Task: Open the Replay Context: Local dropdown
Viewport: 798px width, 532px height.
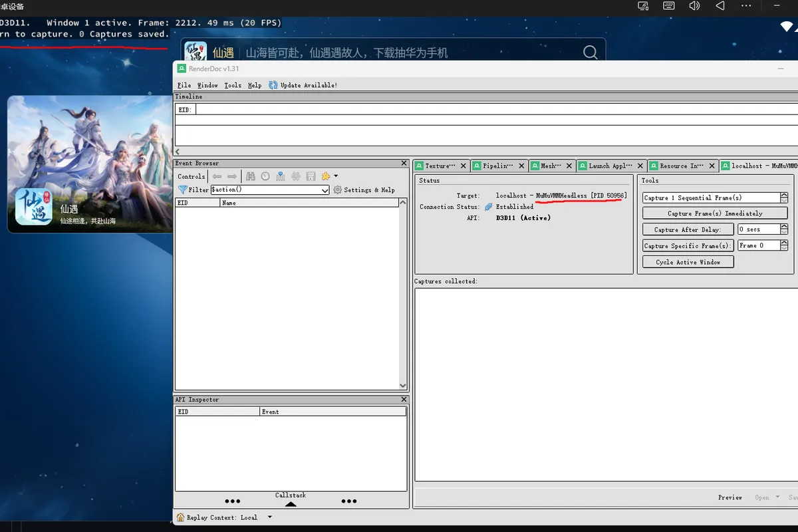Action: coord(270,517)
